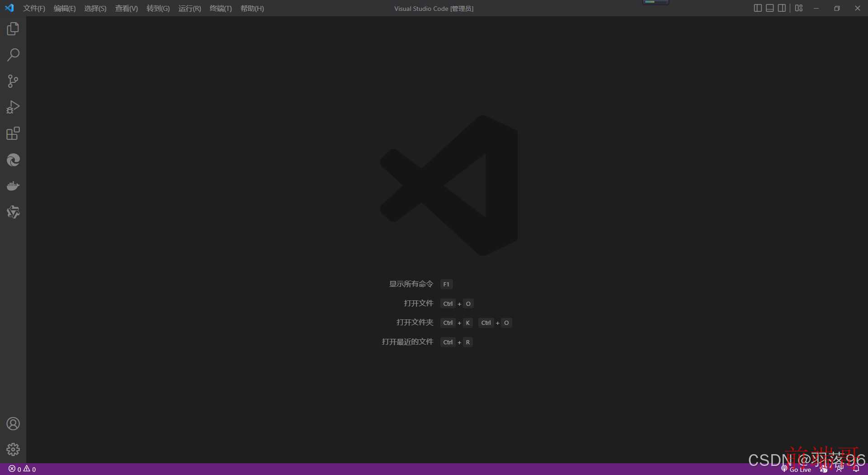Open notifications bell in status bar
The image size is (868, 475).
[856, 469]
